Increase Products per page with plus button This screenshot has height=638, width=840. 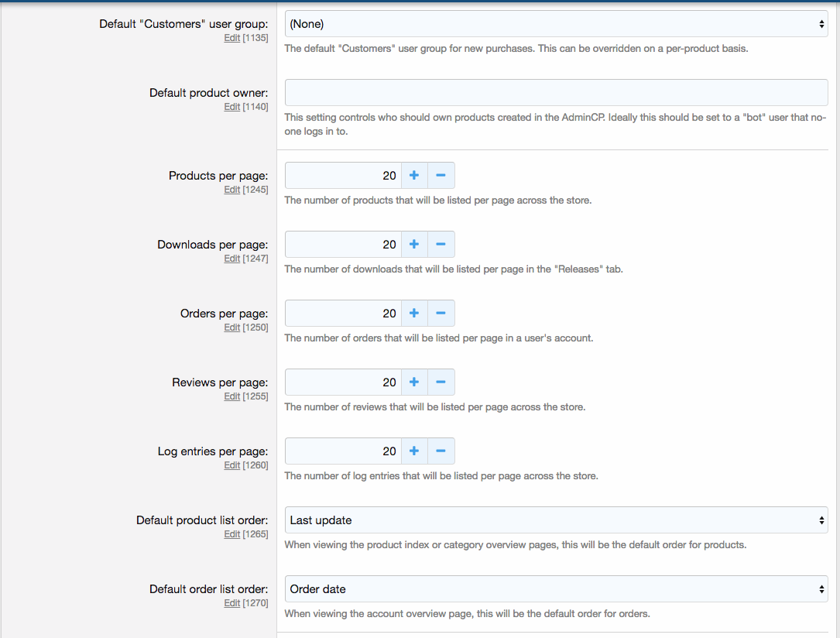pyautogui.click(x=414, y=176)
